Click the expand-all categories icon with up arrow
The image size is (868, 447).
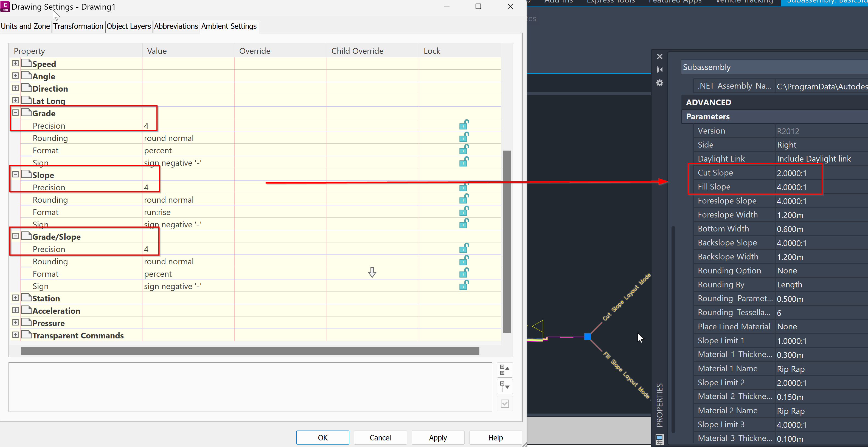coord(504,370)
